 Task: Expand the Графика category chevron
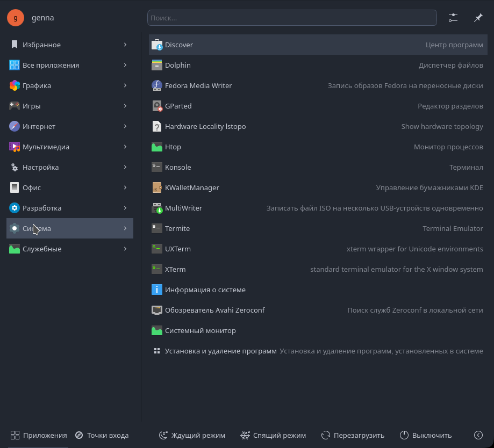coord(125,85)
